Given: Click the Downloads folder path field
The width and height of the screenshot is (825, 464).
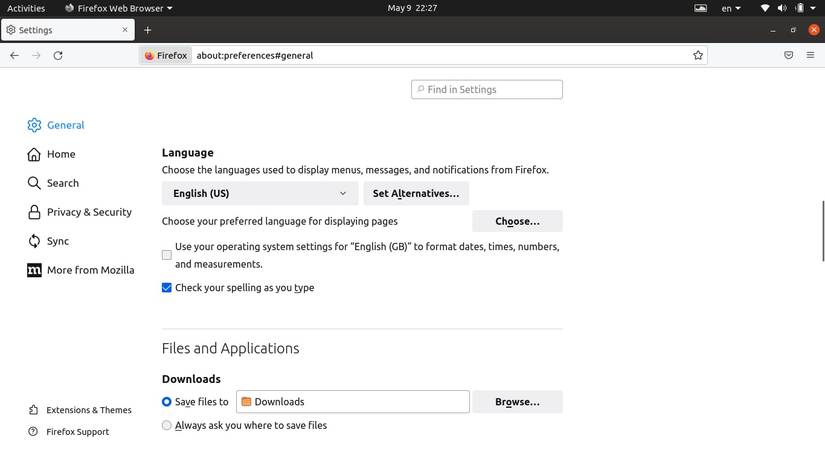Looking at the screenshot, I should pyautogui.click(x=353, y=402).
